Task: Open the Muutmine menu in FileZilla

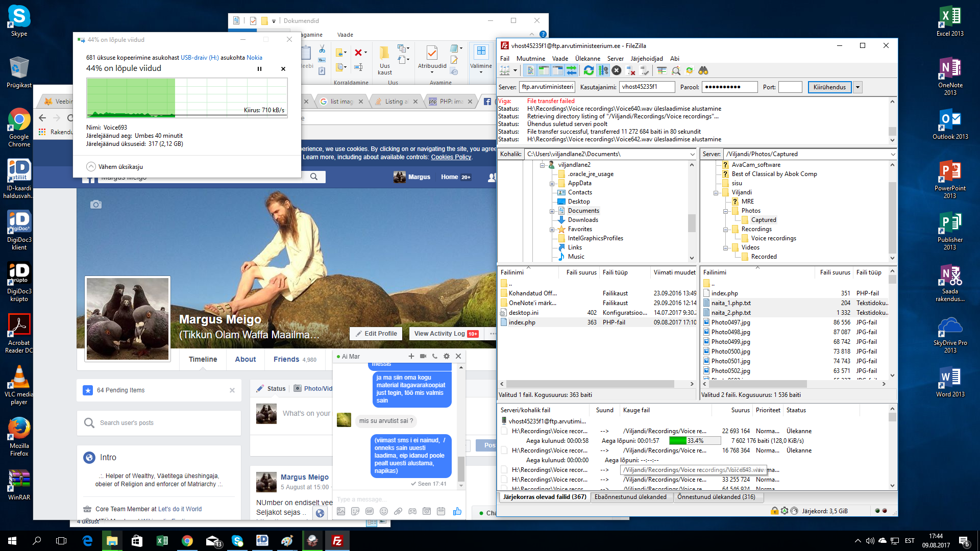Action: [x=530, y=59]
